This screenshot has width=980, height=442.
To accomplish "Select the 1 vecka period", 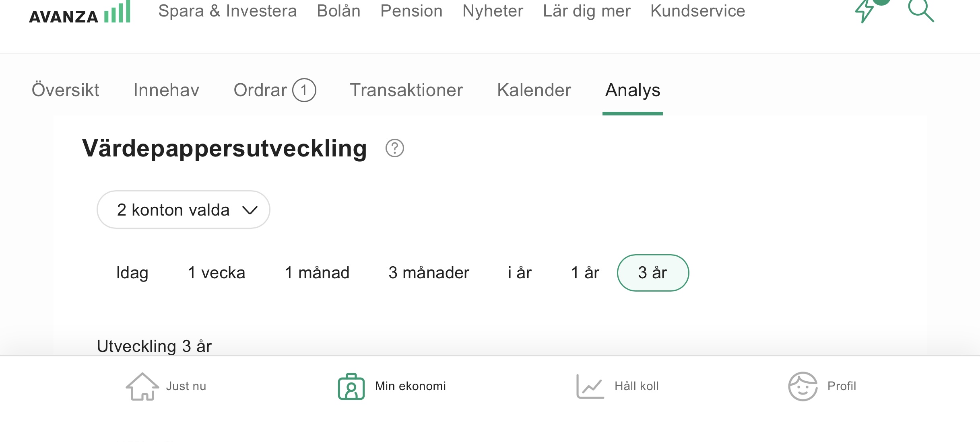I will pos(217,273).
